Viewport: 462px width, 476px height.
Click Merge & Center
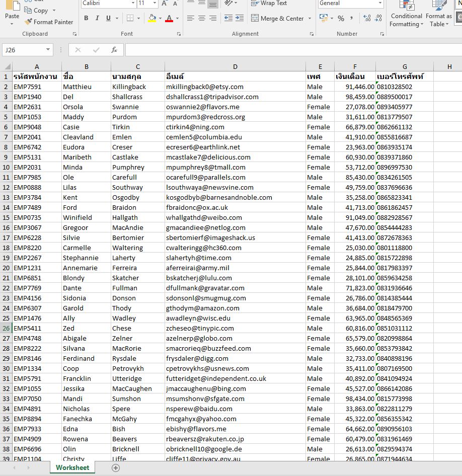coord(277,19)
